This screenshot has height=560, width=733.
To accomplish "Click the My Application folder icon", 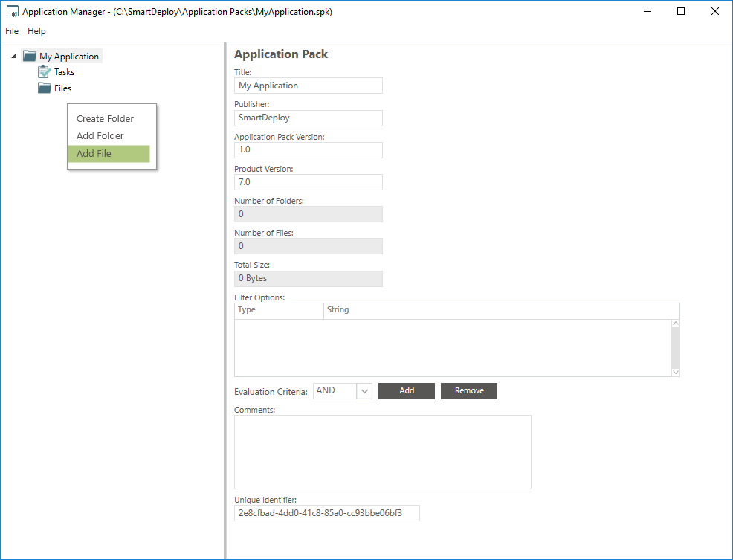I will point(30,57).
